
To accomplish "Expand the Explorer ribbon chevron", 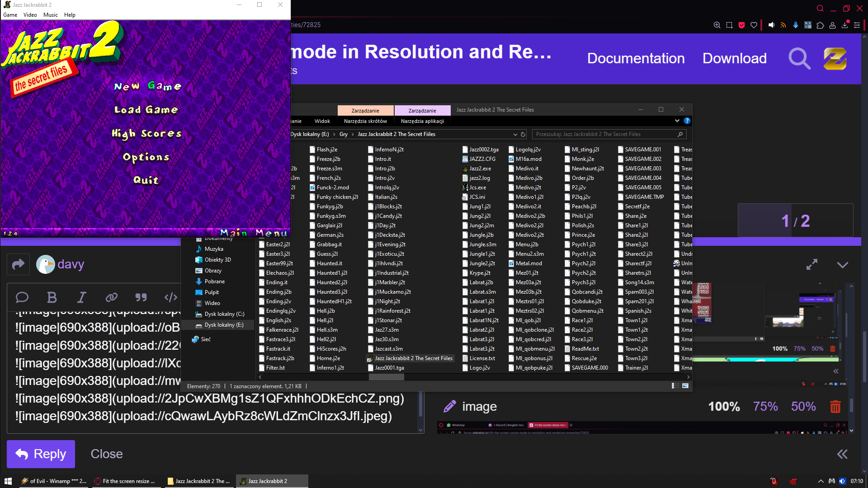I will tap(677, 121).
